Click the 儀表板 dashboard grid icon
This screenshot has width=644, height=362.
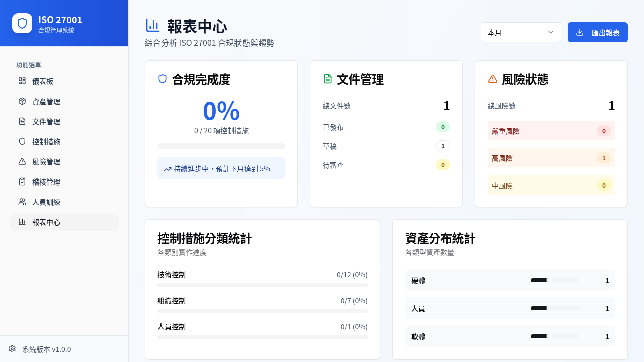coord(22,81)
